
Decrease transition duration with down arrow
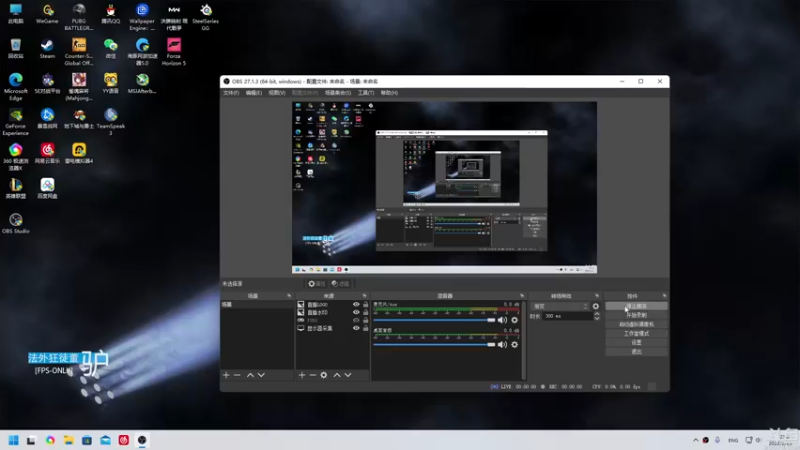click(x=597, y=318)
